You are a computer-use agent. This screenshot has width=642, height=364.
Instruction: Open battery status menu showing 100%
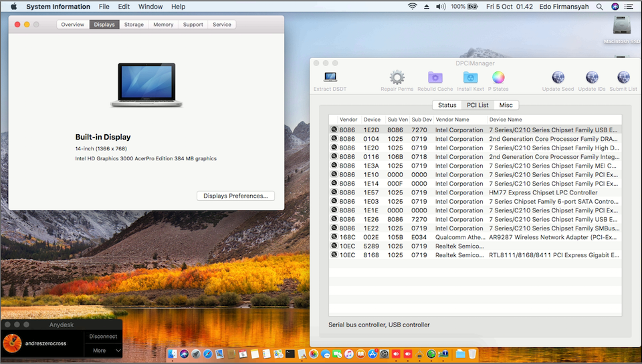[464, 7]
